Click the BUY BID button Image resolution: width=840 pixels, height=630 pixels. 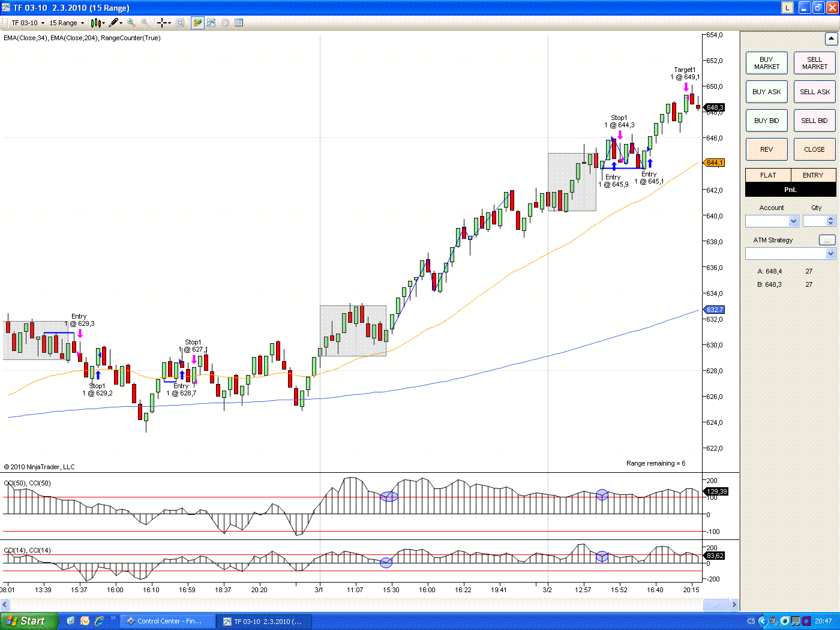pos(767,121)
